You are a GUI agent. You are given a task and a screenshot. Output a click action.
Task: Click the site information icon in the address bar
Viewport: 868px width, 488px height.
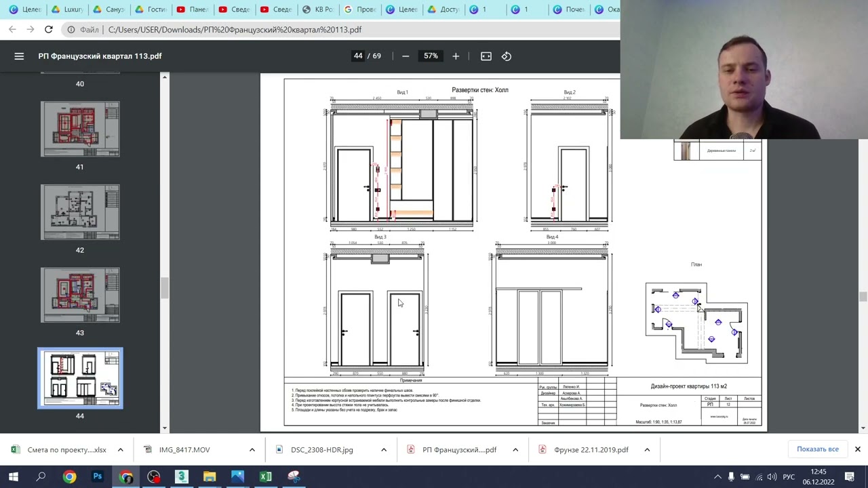pyautogui.click(x=71, y=30)
